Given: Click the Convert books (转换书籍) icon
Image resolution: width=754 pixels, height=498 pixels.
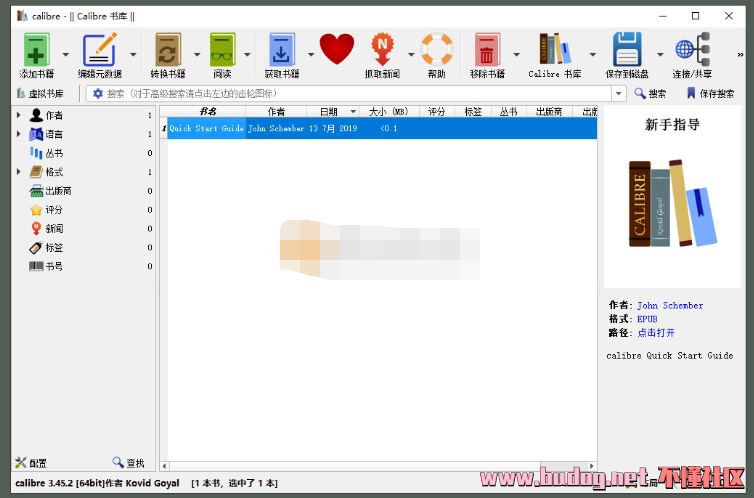Looking at the screenshot, I should (x=168, y=50).
